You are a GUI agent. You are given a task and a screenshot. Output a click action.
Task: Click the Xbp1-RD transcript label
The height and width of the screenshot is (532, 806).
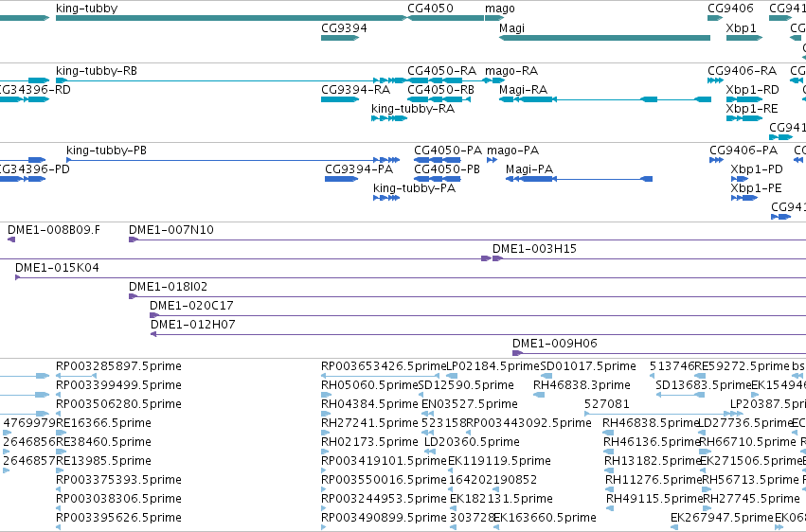pos(753,90)
